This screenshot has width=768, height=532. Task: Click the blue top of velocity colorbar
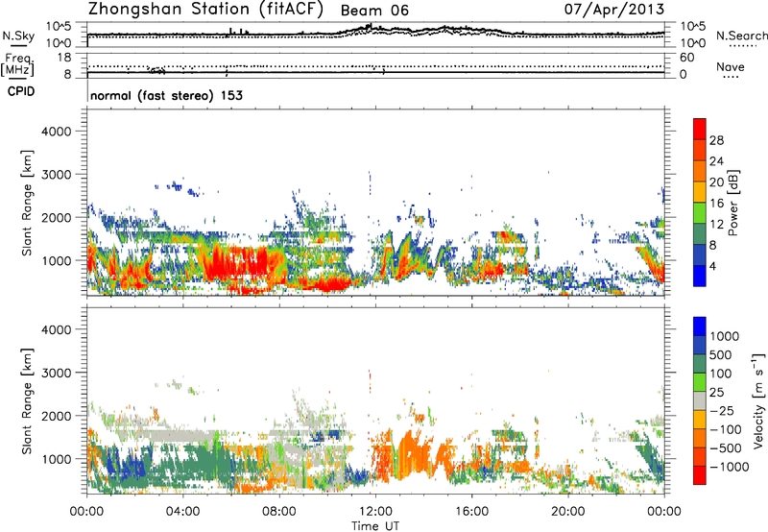[700, 326]
